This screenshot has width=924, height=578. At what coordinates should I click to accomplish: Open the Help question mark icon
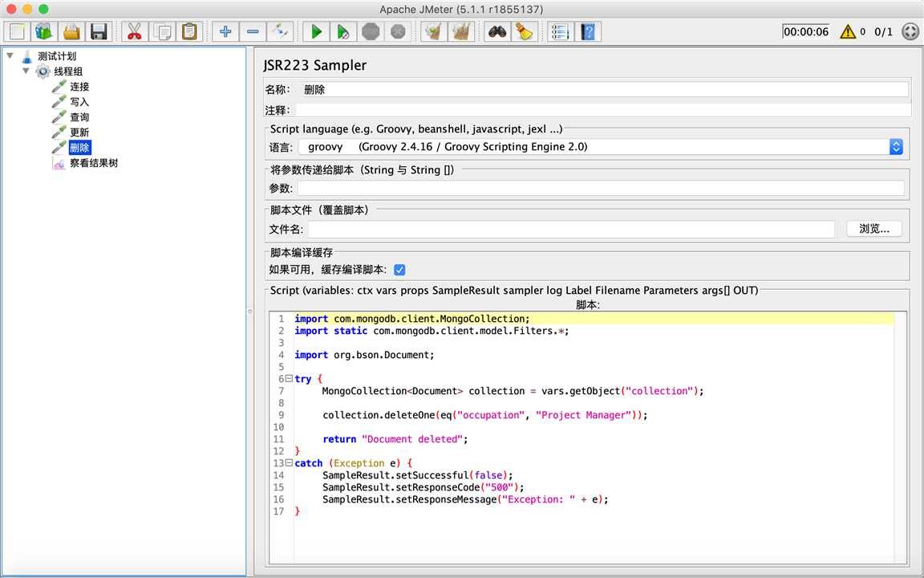tap(588, 31)
